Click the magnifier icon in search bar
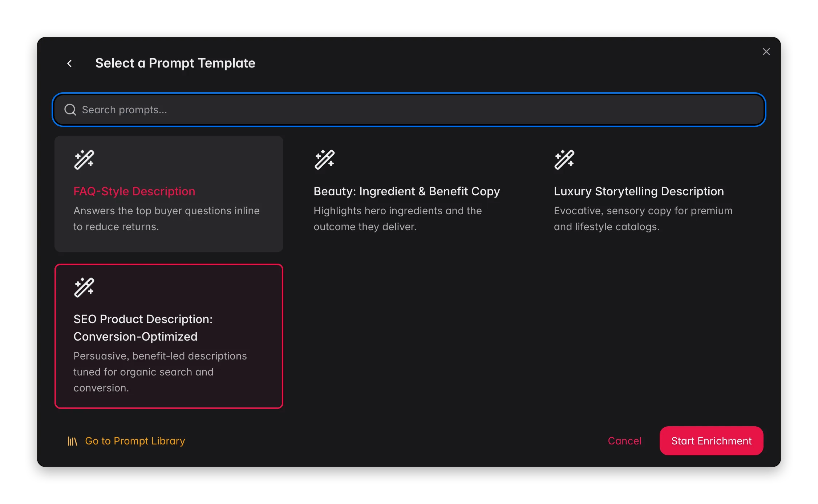The width and height of the screenshot is (818, 504). tap(70, 110)
